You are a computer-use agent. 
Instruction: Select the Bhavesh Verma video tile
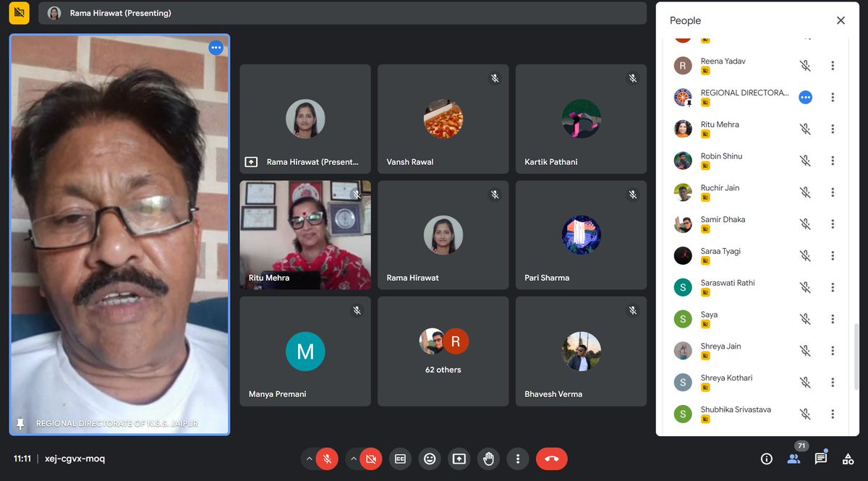581,352
